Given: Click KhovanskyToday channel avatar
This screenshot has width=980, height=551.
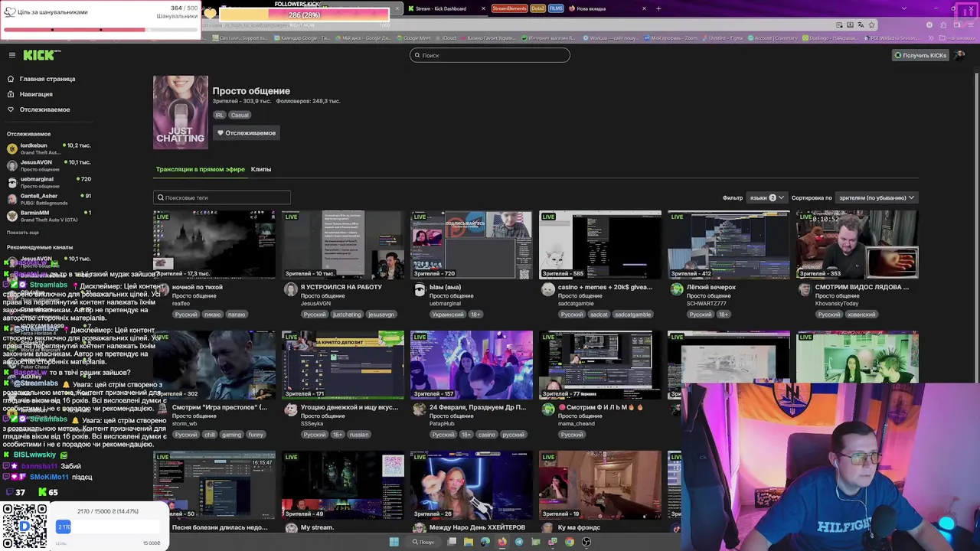Looking at the screenshot, I should click(x=805, y=289).
